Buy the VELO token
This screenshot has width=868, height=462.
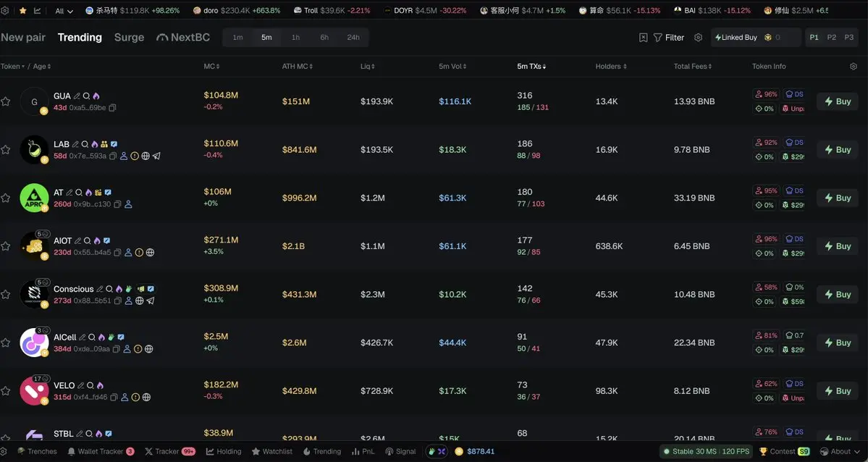pyautogui.click(x=837, y=390)
